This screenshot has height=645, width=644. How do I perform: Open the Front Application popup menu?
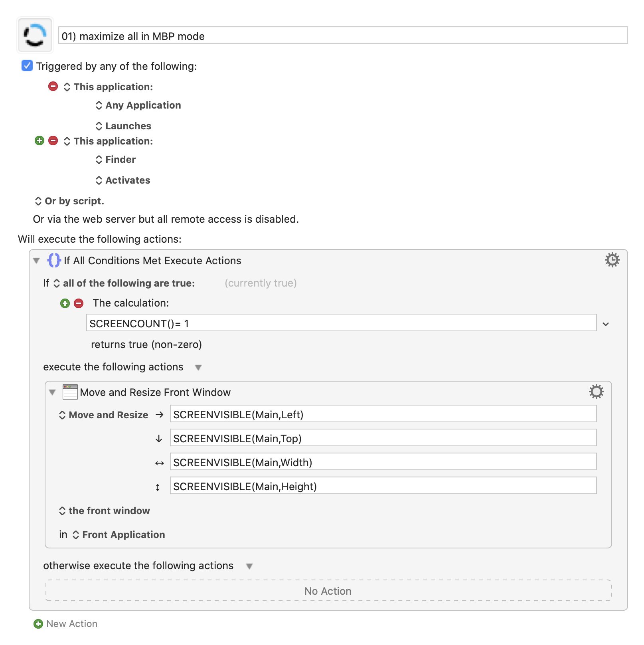(119, 535)
